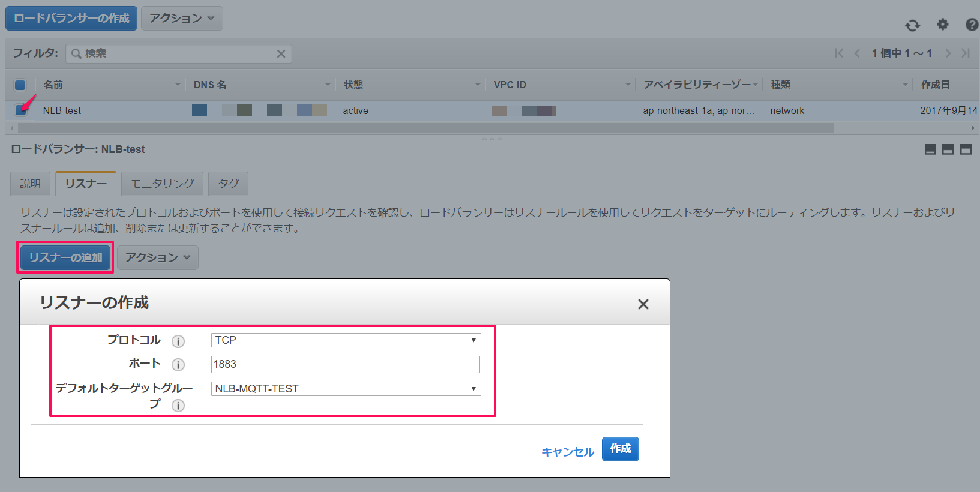Screen dimensions: 980x492
Task: Clear the search filter with X icon
Action: (x=281, y=53)
